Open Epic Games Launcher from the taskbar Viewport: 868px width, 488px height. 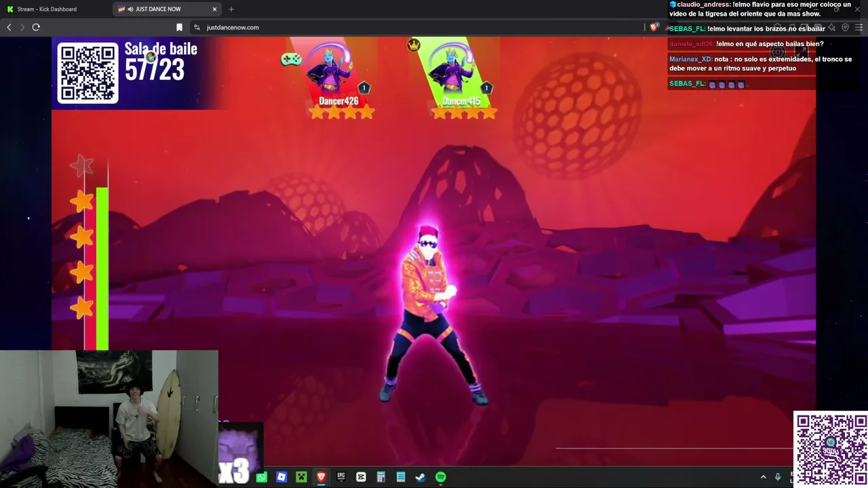341,477
